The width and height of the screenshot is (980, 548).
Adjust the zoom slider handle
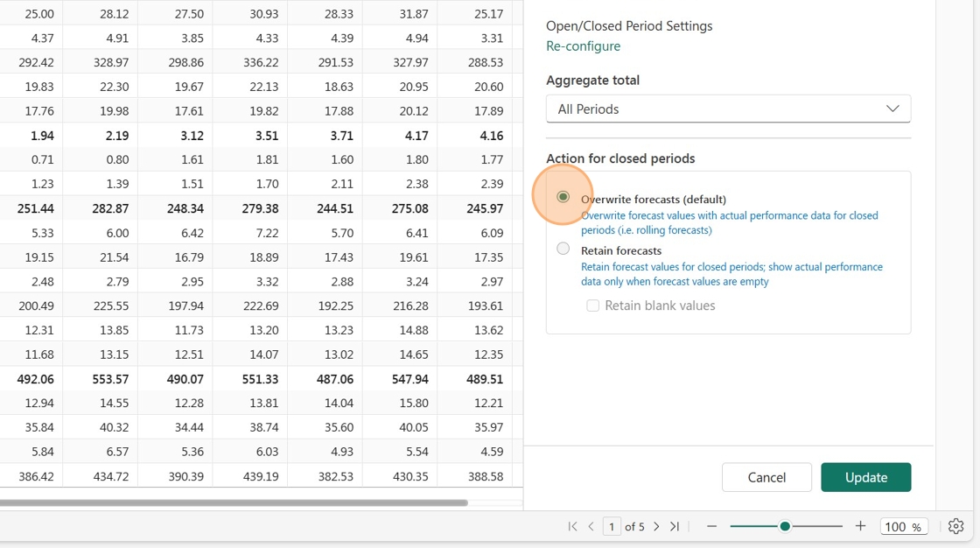(x=785, y=527)
